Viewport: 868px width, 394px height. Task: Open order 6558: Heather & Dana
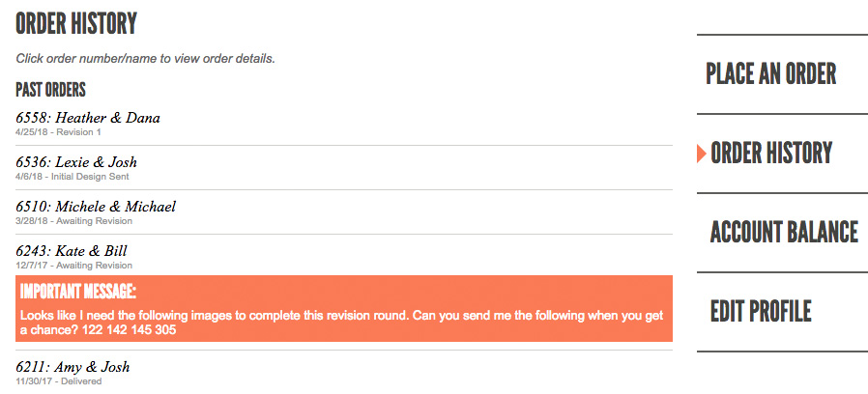coord(88,118)
